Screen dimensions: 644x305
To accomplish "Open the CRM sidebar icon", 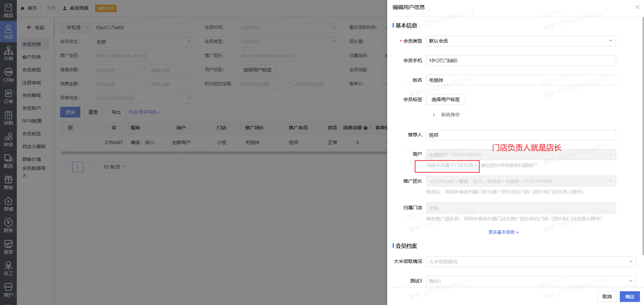I will pos(8,75).
